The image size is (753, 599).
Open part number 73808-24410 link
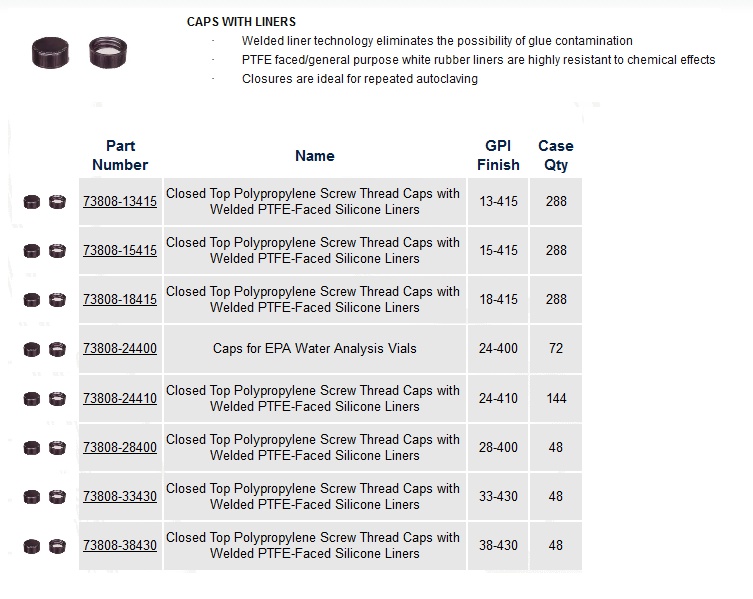point(120,398)
